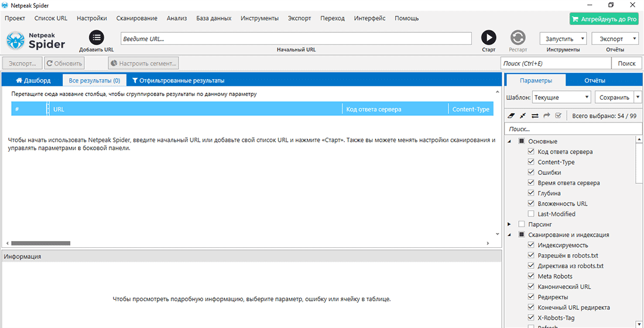The height and width of the screenshot is (328, 644).
Task: Click the Экспорт... button under the logo
Action: pyautogui.click(x=22, y=64)
